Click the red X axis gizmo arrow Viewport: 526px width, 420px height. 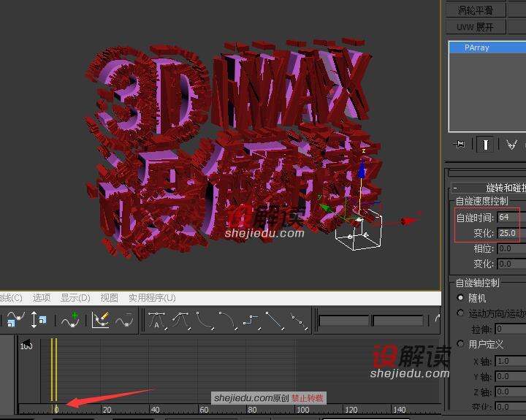[x=409, y=221]
